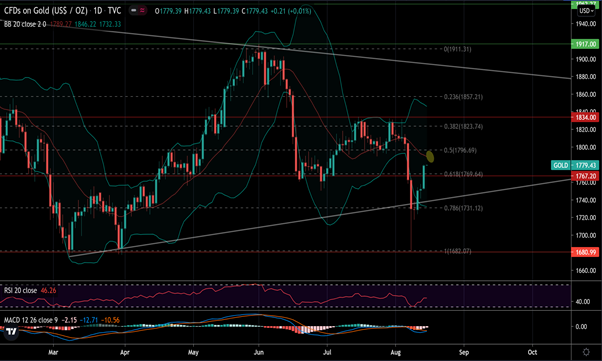This screenshot has height=361, width=602.
Task: Click the 1660.00 price axis label
Action: click(585, 270)
